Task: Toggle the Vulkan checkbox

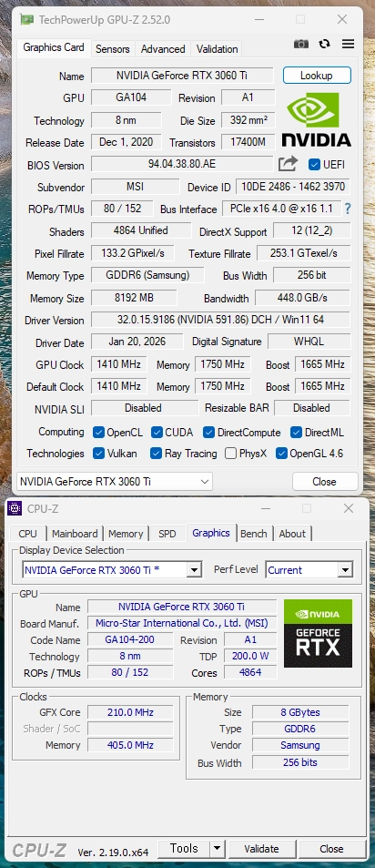Action: 98,454
